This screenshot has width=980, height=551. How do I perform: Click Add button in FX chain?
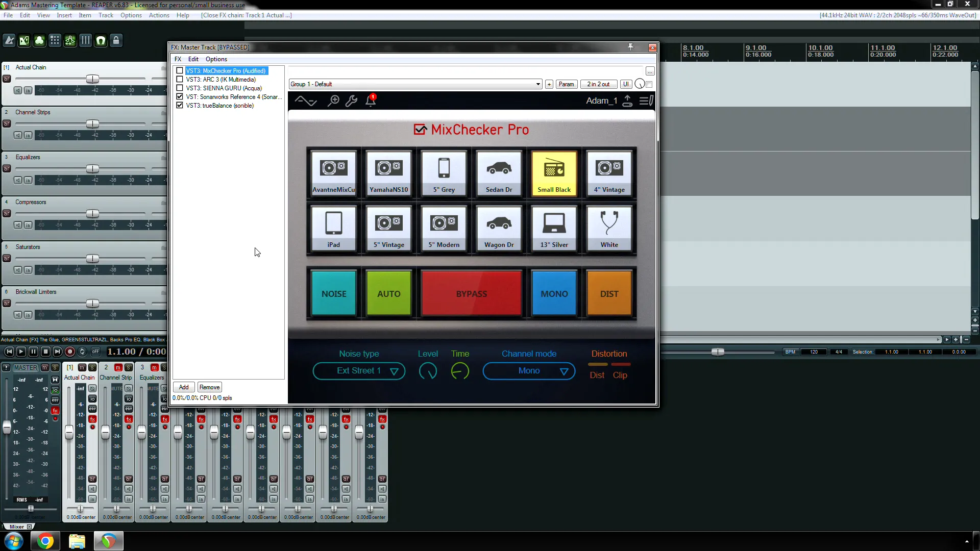coord(184,387)
